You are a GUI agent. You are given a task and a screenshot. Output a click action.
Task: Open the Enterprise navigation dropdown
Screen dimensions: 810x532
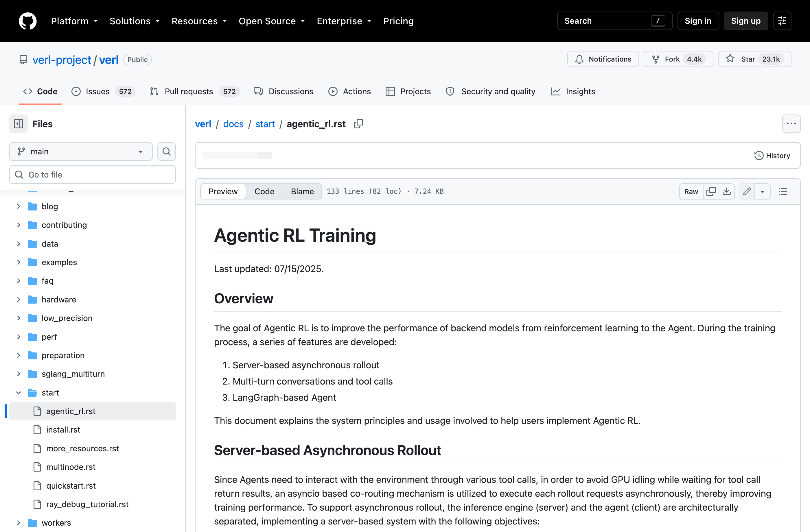[x=344, y=21]
